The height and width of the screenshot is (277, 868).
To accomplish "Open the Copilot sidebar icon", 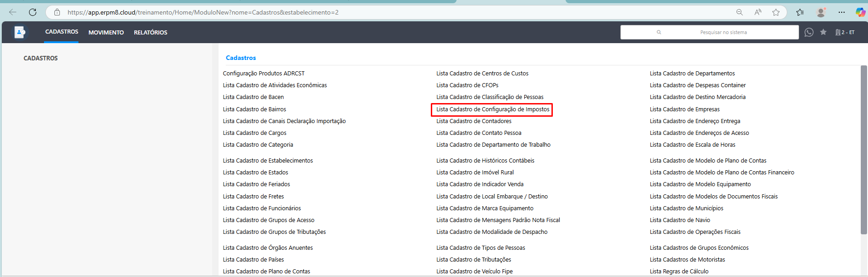I will click(860, 12).
